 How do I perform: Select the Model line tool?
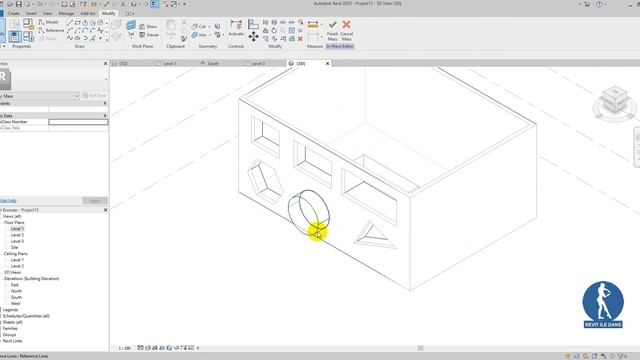coord(49,22)
